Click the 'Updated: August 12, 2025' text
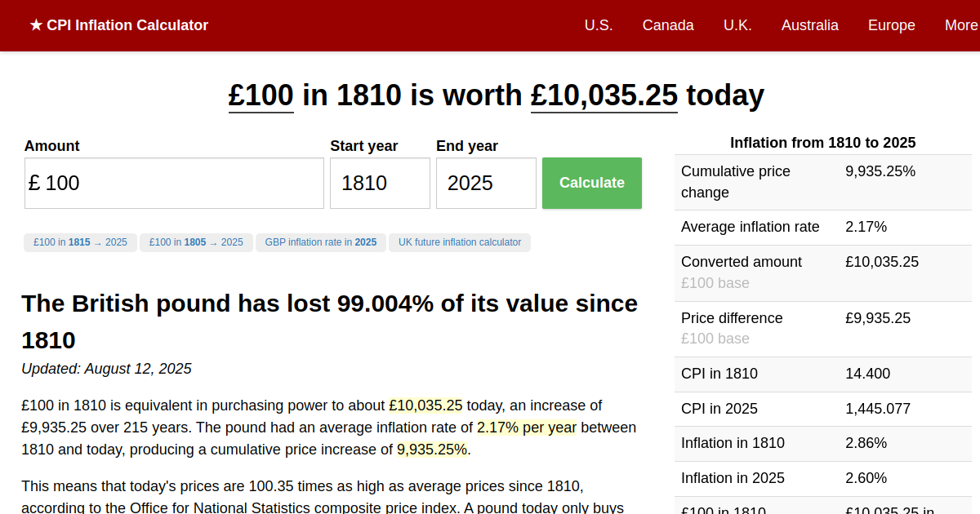The height and width of the screenshot is (514, 980). click(106, 369)
